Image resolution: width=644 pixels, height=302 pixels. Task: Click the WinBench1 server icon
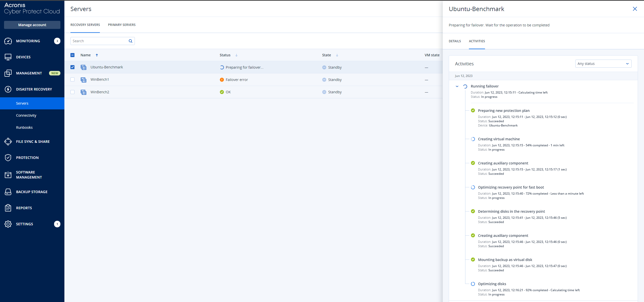point(84,80)
